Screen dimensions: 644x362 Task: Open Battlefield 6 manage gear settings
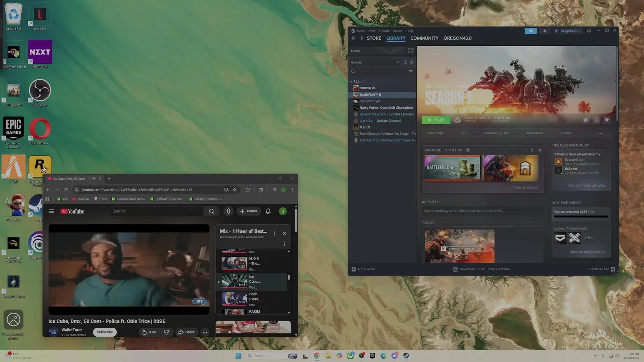click(586, 120)
